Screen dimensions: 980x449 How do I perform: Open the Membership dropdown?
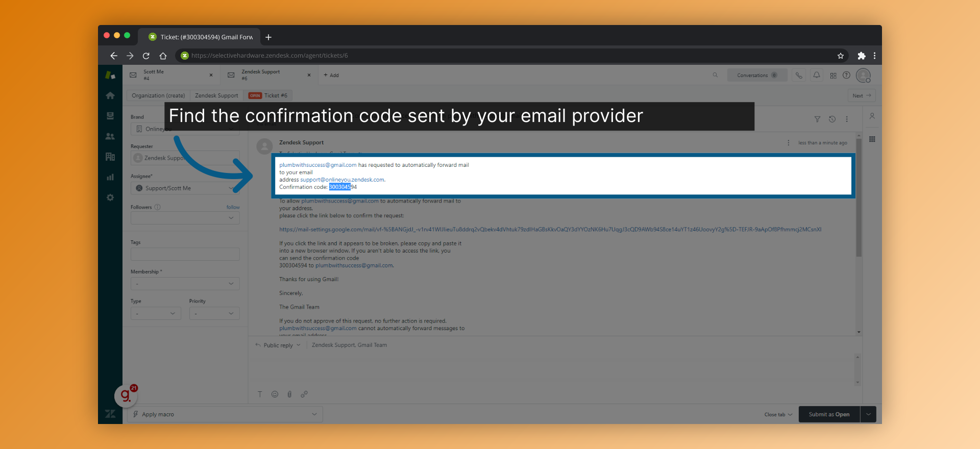[x=185, y=284]
